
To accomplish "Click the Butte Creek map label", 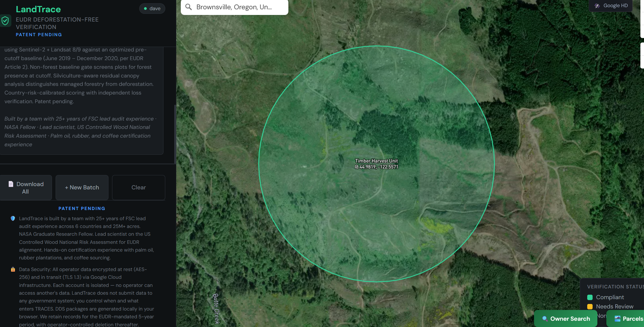I will click(x=216, y=308).
